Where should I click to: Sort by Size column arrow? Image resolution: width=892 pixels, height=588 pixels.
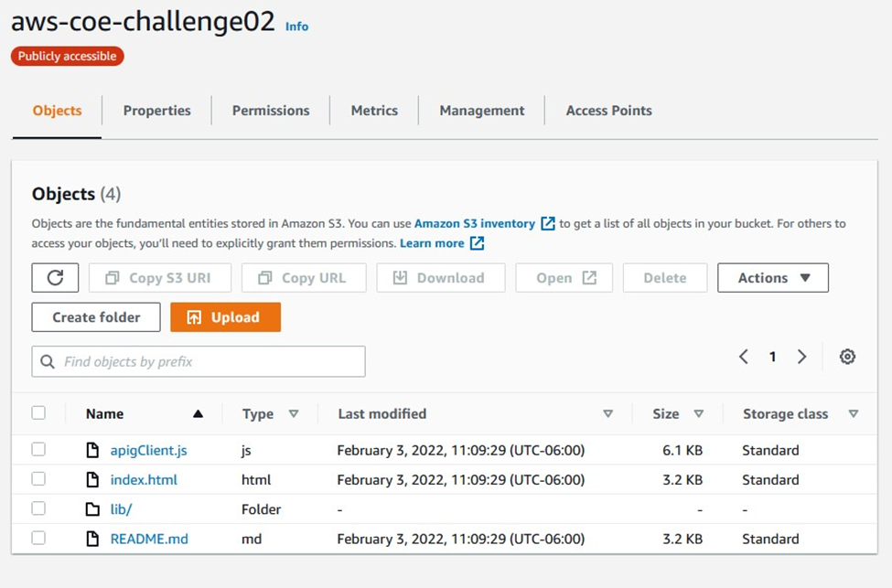[x=699, y=413]
